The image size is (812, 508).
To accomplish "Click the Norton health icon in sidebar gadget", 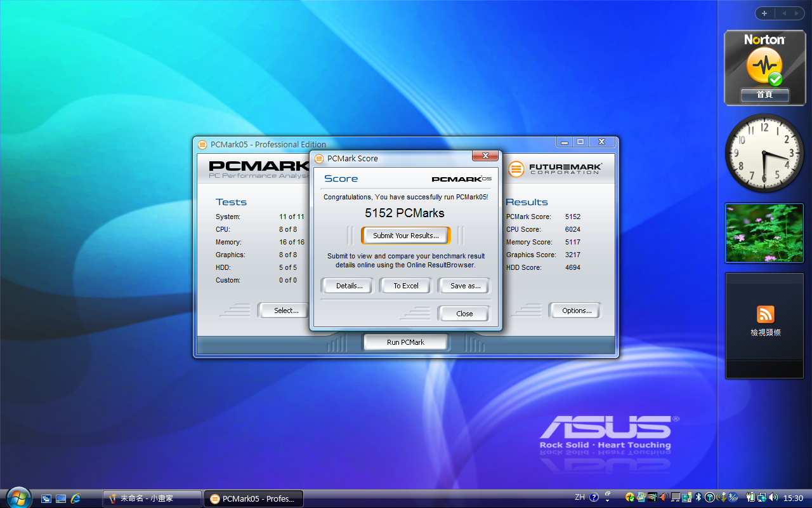I will point(764,67).
